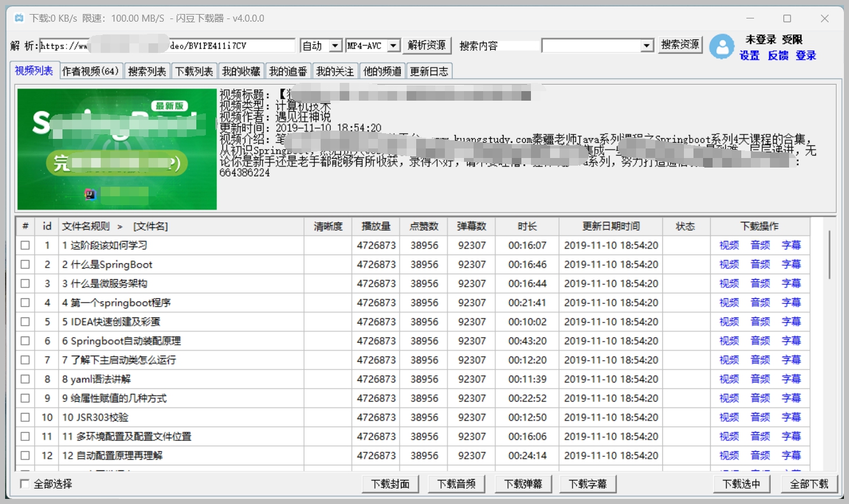Click the 下载封面 button
This screenshot has width=849, height=504.
pyautogui.click(x=390, y=484)
